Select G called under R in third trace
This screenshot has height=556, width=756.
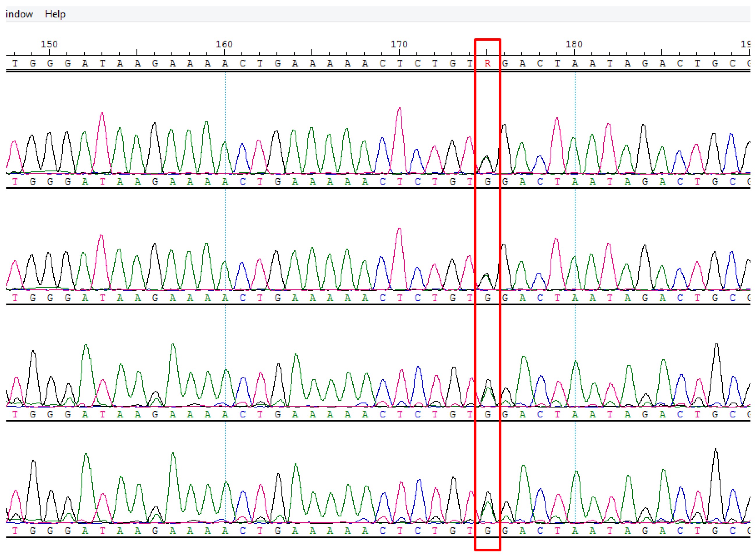(487, 414)
